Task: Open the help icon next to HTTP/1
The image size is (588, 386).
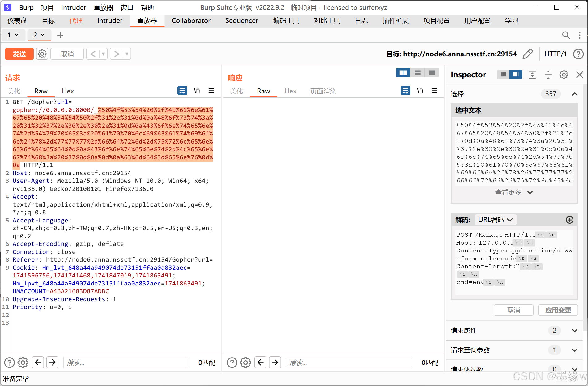Action: coord(578,54)
